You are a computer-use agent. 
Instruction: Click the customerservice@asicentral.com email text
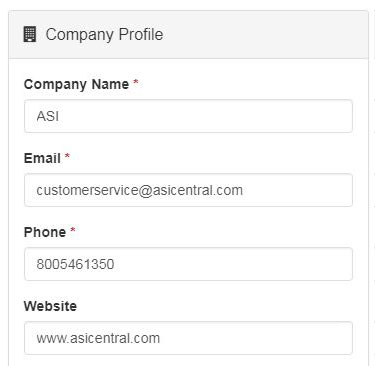tap(140, 190)
